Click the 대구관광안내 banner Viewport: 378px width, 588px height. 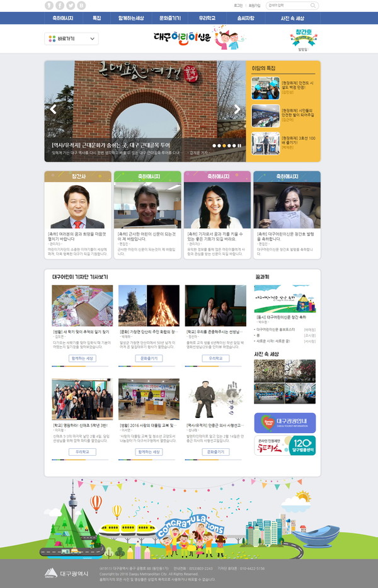pyautogui.click(x=285, y=422)
